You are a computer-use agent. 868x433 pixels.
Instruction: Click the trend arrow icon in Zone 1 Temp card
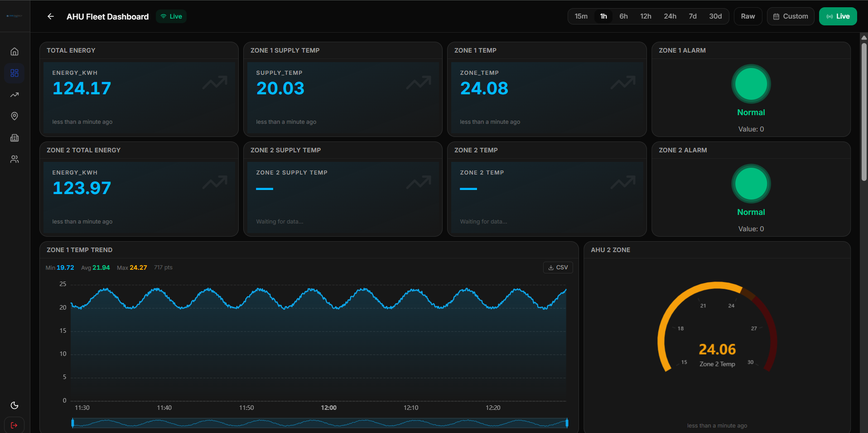(x=623, y=83)
